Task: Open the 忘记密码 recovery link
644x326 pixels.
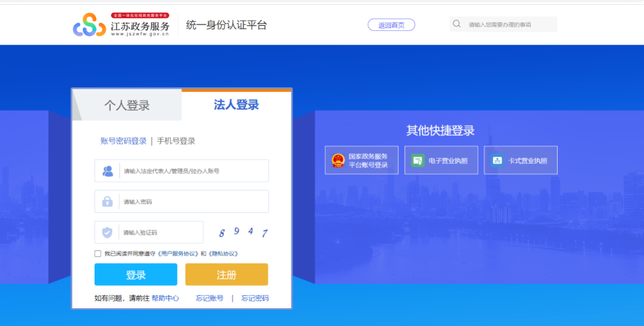Action: [254, 298]
